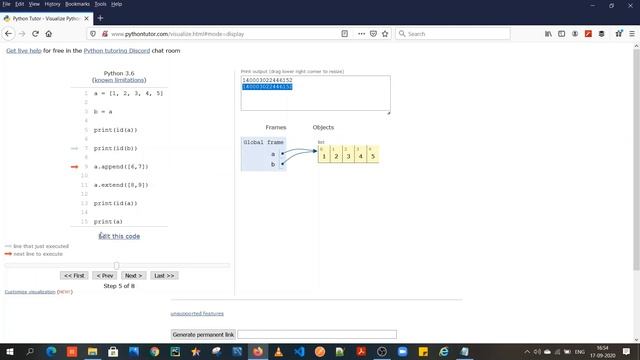Image resolution: width=640 pixels, height=360 pixels.
Task: Jump to last step with Last >>
Action: [164, 276]
